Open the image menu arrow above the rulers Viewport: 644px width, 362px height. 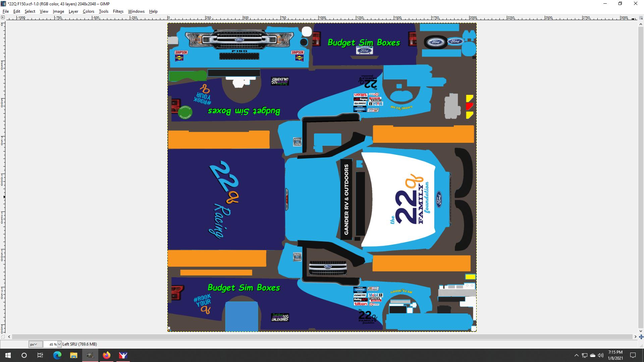pos(3,17)
